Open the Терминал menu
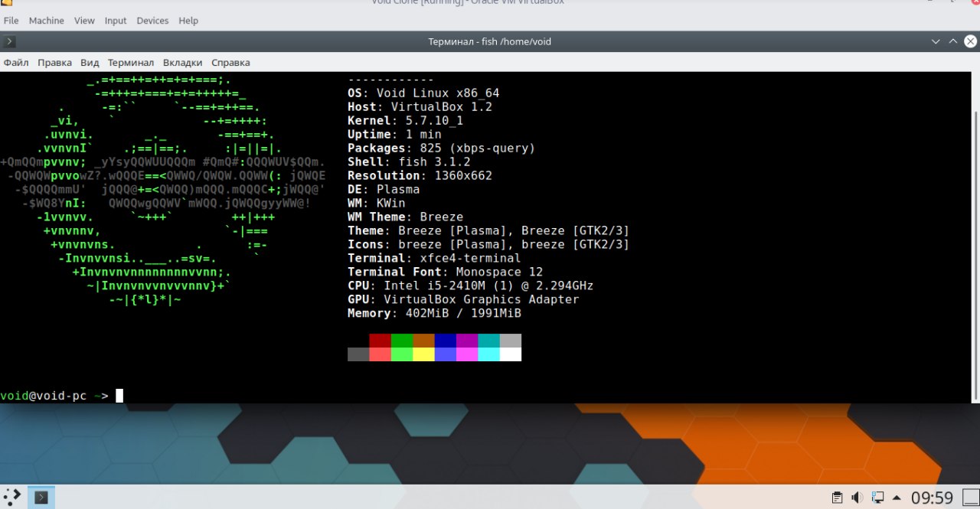The width and height of the screenshot is (980, 509). [130, 63]
